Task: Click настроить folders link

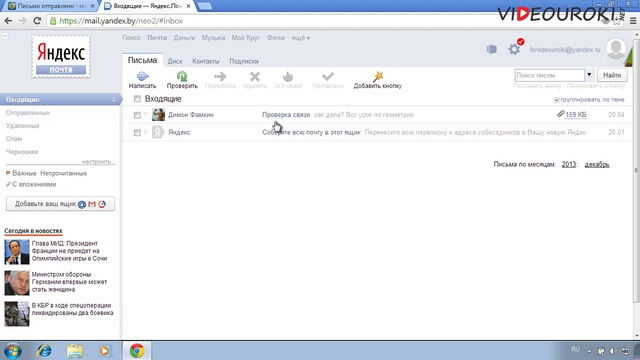Action: 96,162
